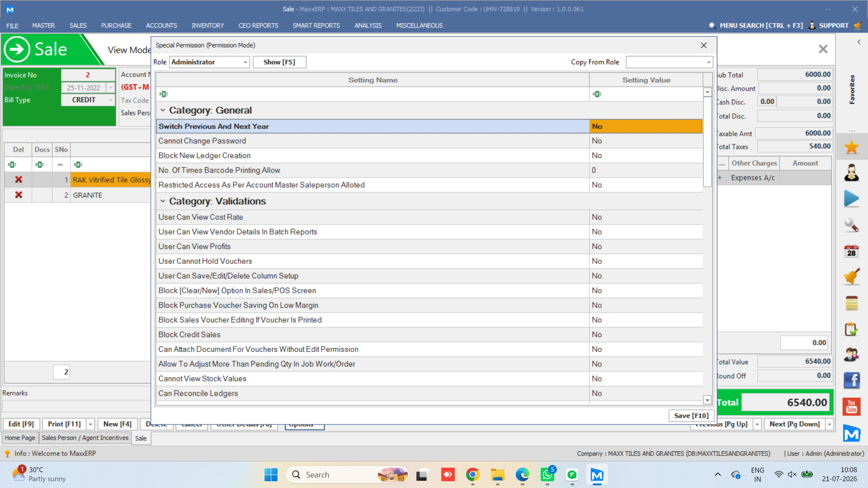The width and height of the screenshot is (868, 488).
Task: Close the Special Permission dialog
Action: (703, 45)
